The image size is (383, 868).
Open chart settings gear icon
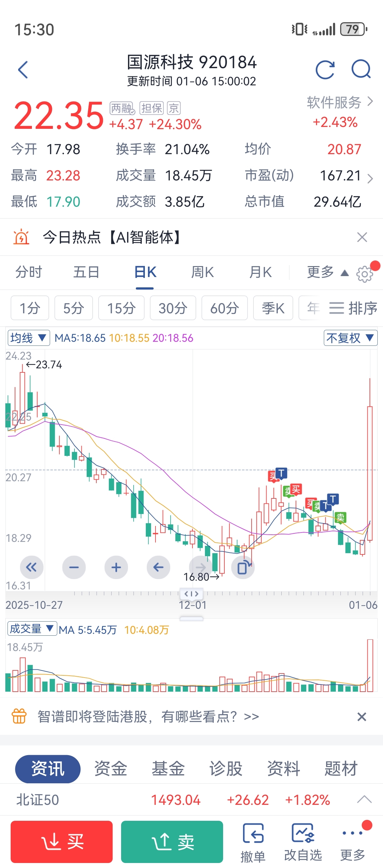point(365,274)
